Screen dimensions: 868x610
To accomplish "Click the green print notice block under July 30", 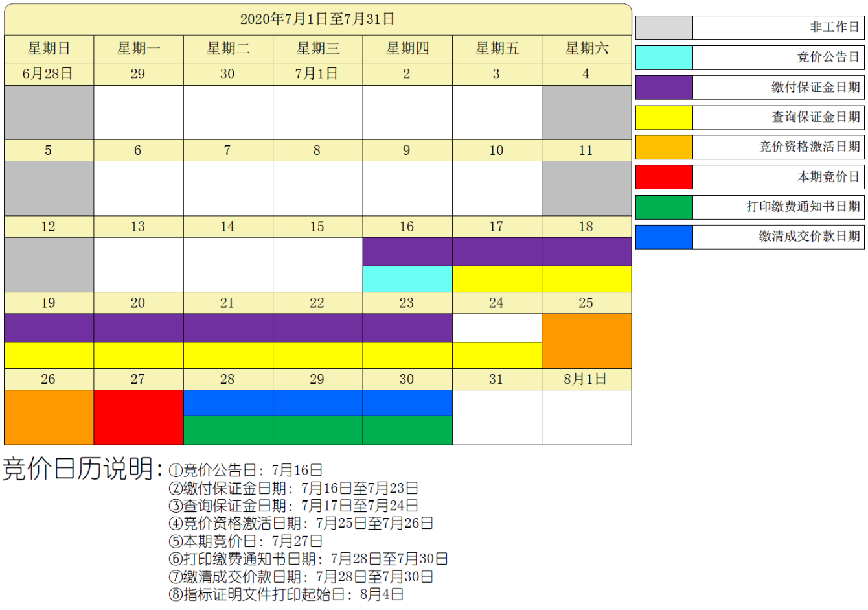I will [407, 430].
